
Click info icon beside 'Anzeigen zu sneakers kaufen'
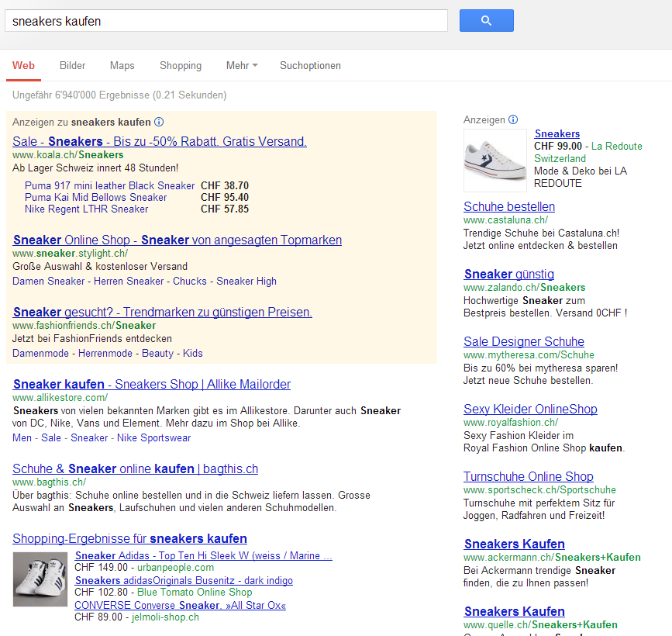159,122
